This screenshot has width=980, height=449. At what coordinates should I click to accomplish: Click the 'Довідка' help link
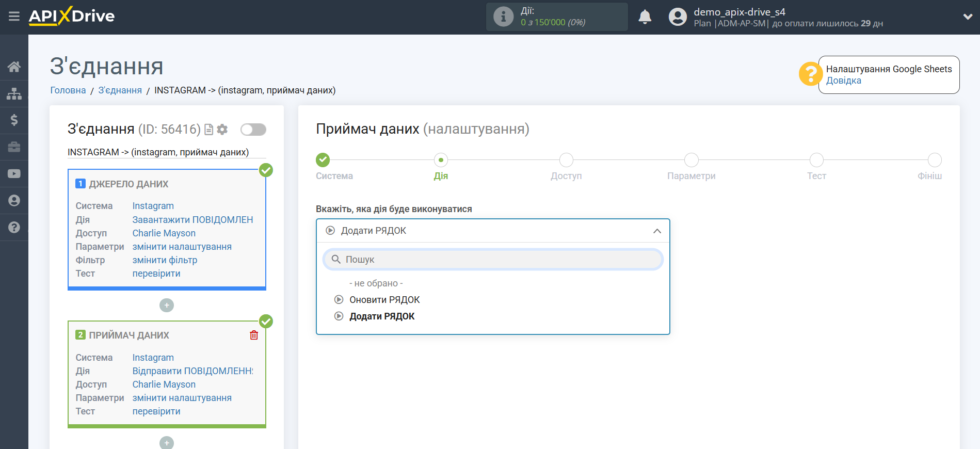pyautogui.click(x=843, y=81)
